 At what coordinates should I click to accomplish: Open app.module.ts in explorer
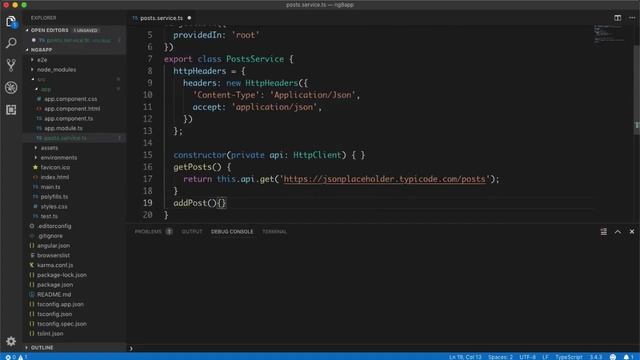pos(63,128)
